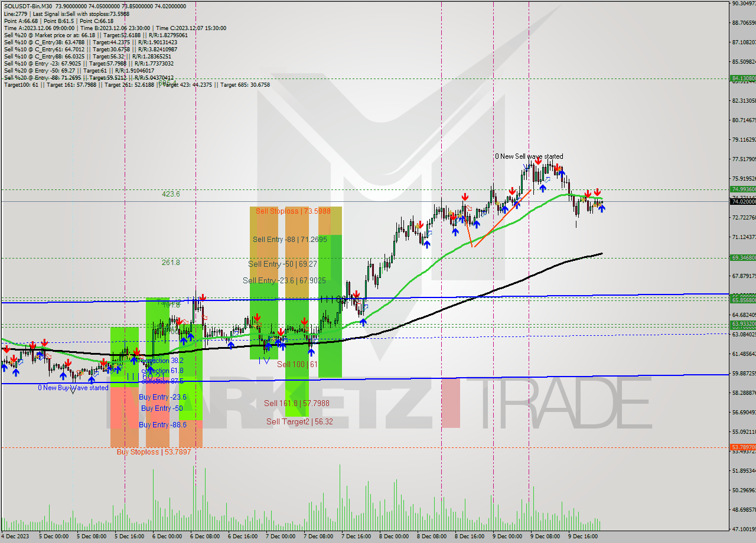Click the green 69.3468 price level tag

pyautogui.click(x=743, y=257)
